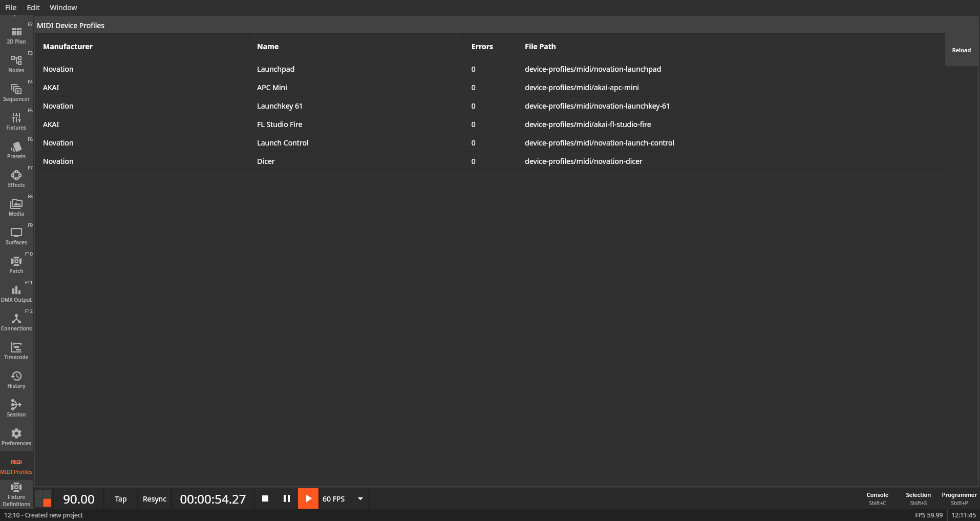
Task: Click the orange play button
Action: 308,498
